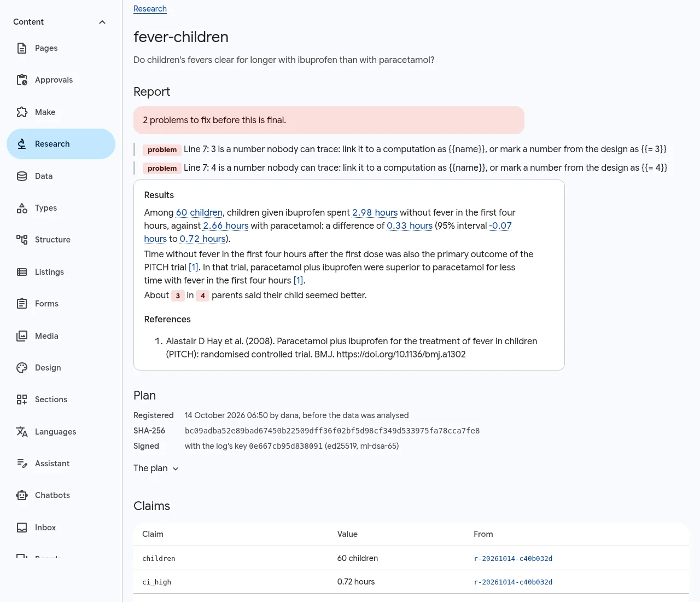Viewport: 700px width, 602px height.
Task: Select the Structure tree icon
Action: tap(22, 240)
